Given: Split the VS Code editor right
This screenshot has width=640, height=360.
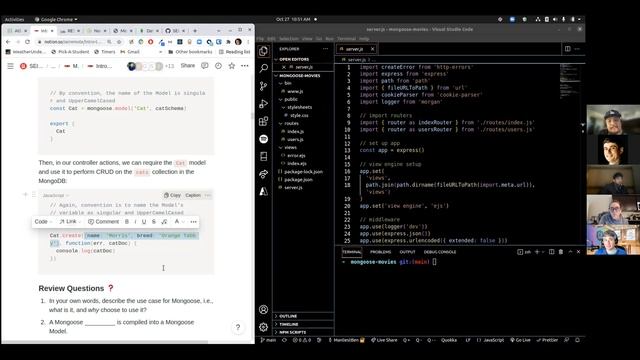Looking at the screenshot, I should (x=568, y=49).
